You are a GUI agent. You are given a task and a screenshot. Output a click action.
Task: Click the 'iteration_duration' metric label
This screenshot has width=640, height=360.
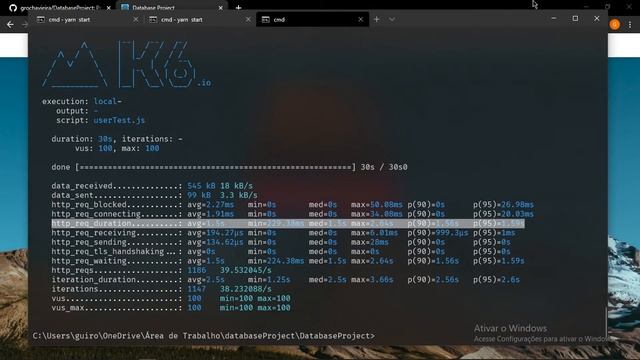pyautogui.click(x=93, y=280)
